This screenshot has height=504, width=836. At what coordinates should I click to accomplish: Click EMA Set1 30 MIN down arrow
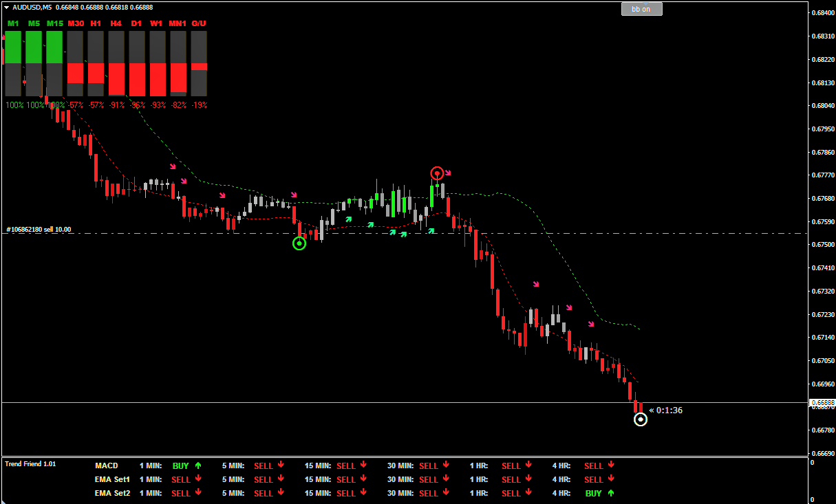click(446, 479)
